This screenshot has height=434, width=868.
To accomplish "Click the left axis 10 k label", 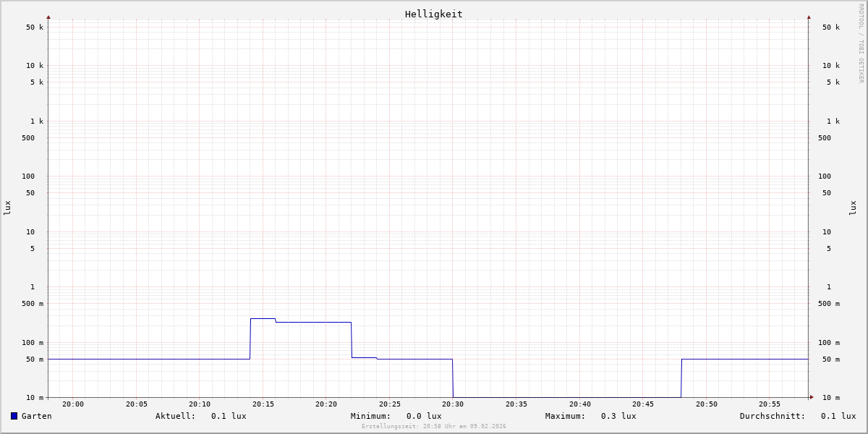I will coord(35,66).
